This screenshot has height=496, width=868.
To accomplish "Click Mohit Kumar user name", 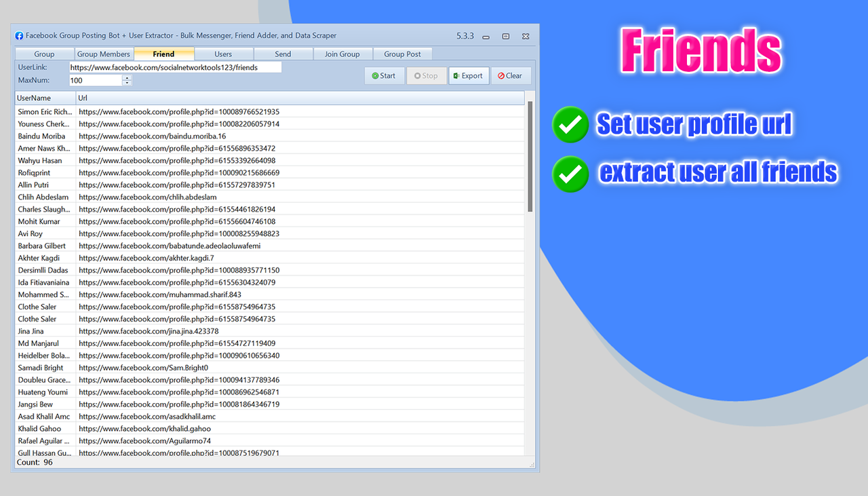I will (x=39, y=222).
